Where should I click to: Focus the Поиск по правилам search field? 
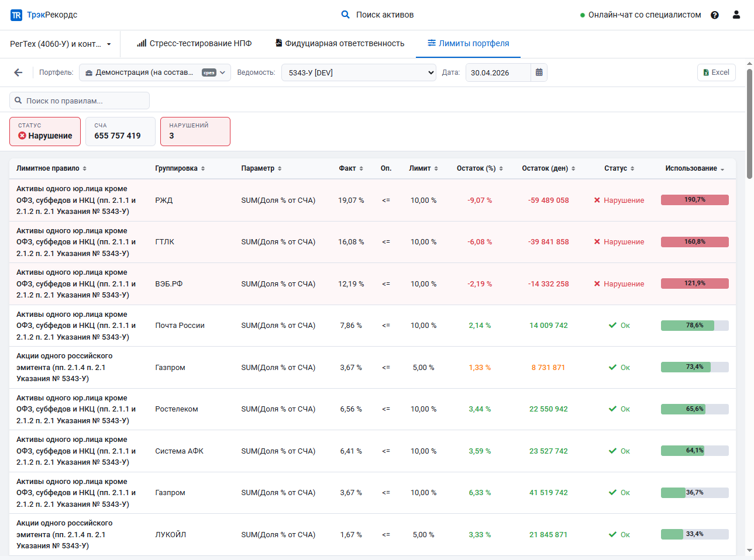coord(80,101)
